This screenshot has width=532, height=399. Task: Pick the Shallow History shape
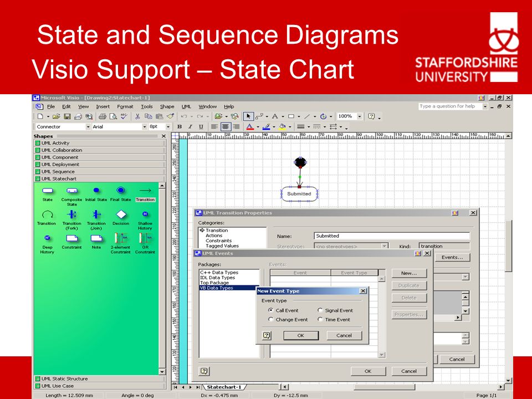(x=145, y=220)
